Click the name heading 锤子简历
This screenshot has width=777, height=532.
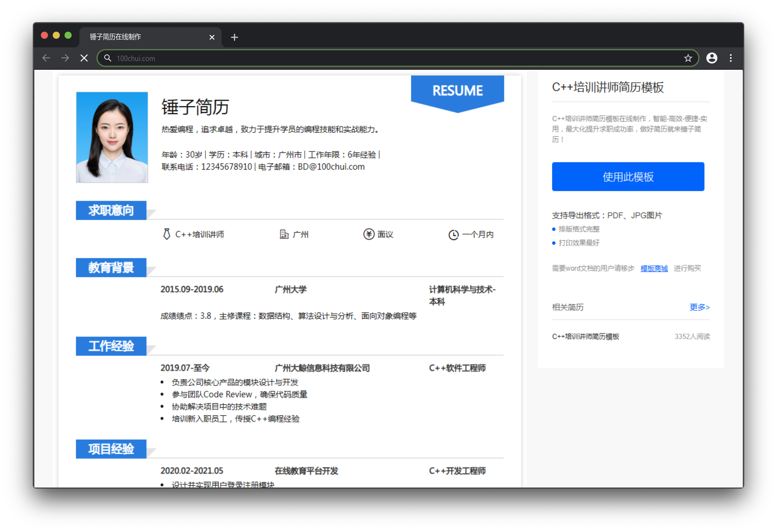click(x=195, y=107)
